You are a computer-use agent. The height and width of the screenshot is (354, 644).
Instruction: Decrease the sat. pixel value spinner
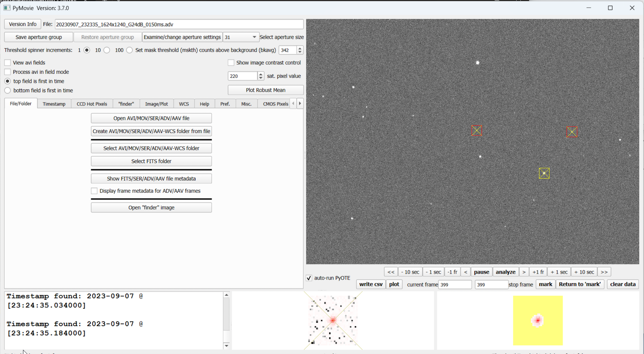click(260, 78)
